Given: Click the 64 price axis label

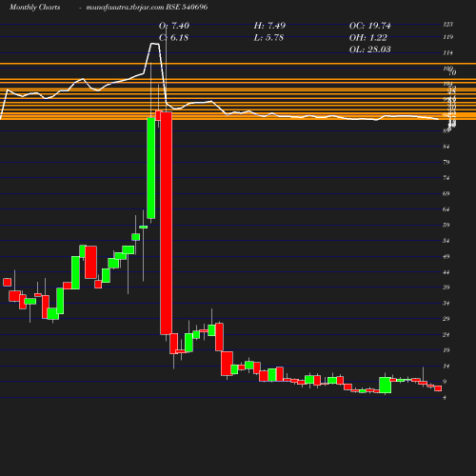Looking at the screenshot, I should pos(446,209).
